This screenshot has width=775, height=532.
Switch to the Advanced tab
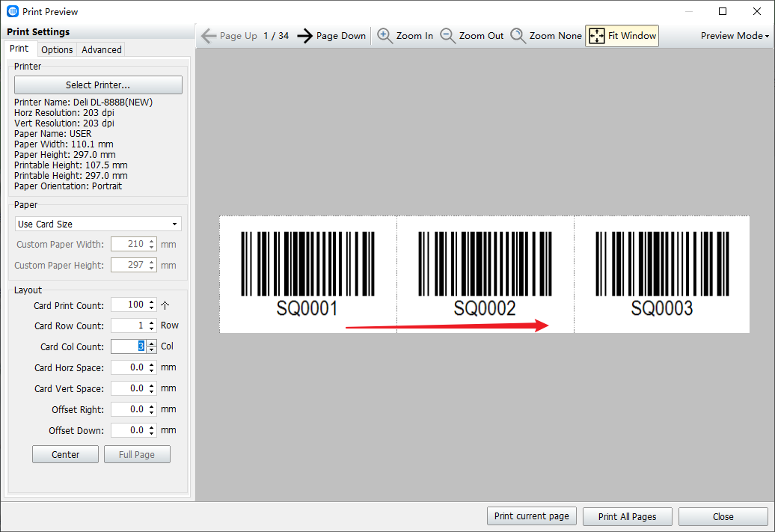click(x=101, y=49)
